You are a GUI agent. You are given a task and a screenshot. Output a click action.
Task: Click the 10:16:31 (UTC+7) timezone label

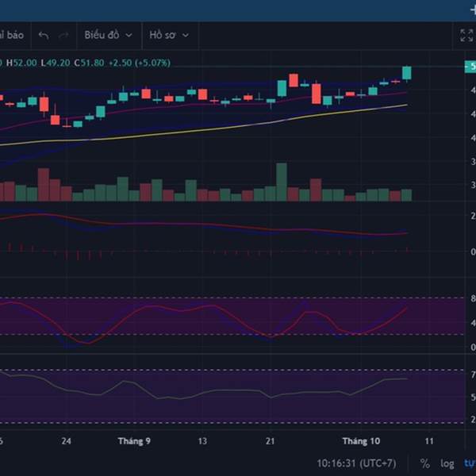[356, 463]
